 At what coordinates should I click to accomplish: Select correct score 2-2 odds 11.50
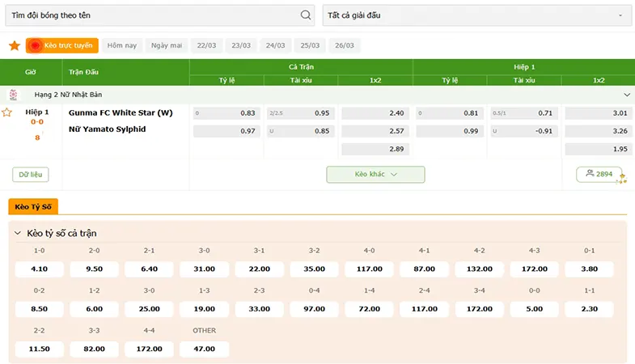coord(40,349)
